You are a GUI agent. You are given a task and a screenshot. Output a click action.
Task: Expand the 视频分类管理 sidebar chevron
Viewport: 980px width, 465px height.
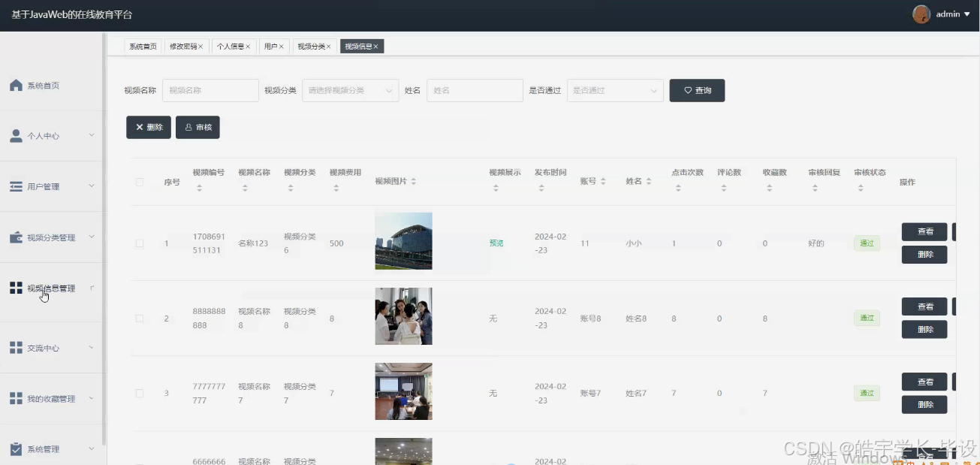click(x=92, y=237)
